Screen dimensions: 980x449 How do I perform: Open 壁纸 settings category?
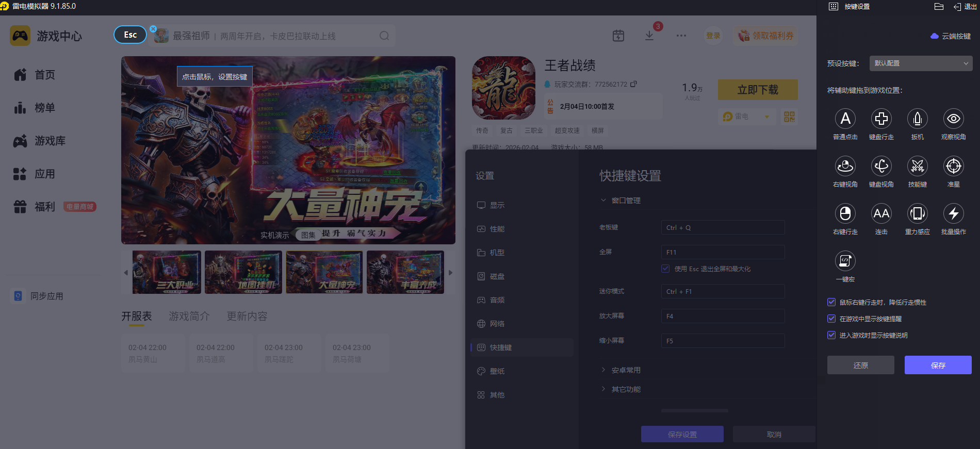coord(522,371)
